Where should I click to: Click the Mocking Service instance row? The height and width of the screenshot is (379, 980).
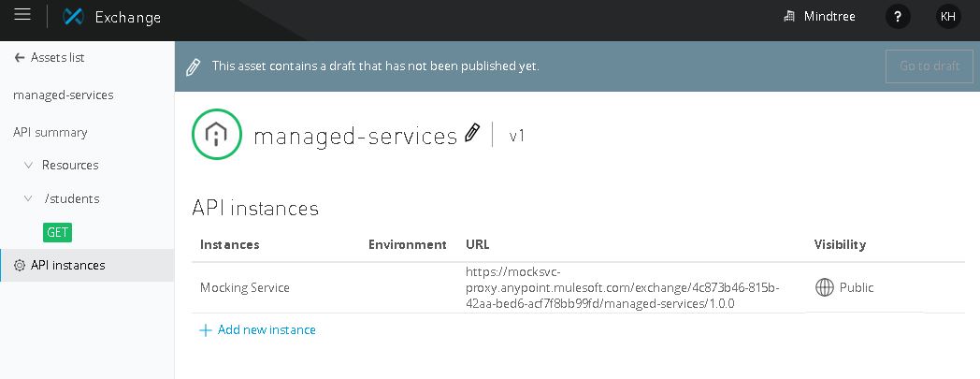[245, 288]
